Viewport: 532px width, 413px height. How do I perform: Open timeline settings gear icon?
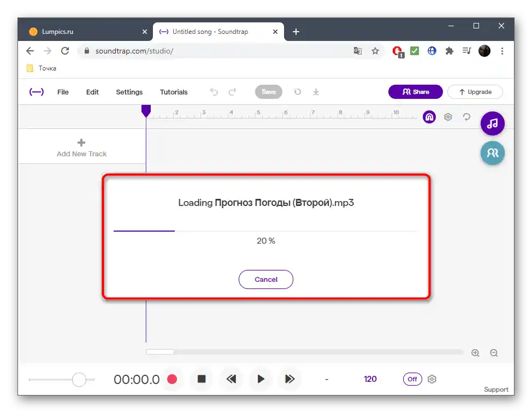coord(448,117)
